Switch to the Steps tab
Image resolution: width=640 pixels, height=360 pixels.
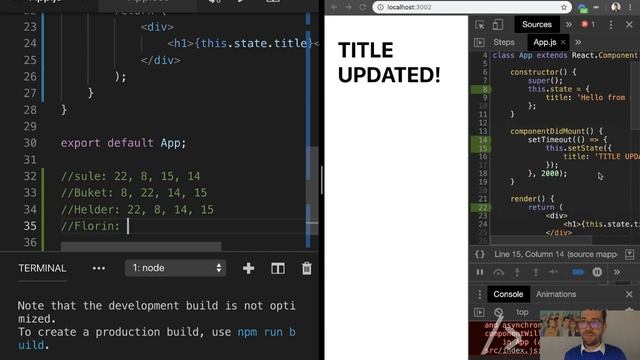point(504,42)
